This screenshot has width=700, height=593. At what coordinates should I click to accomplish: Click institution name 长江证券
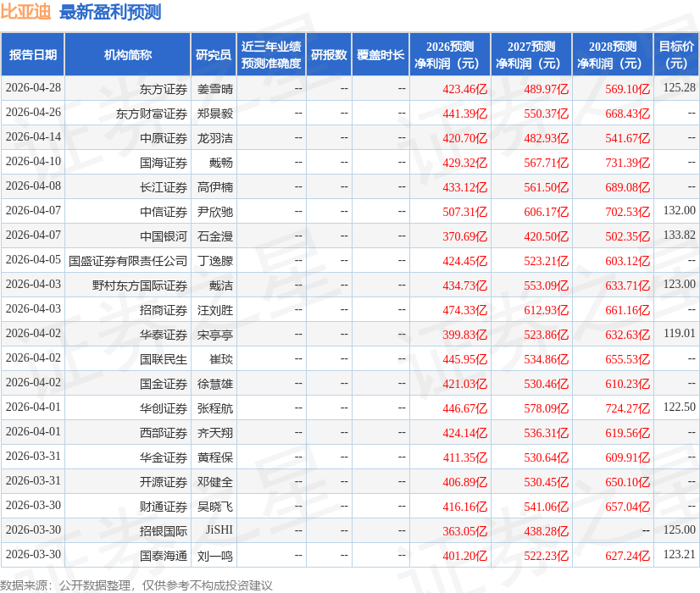[x=163, y=187]
